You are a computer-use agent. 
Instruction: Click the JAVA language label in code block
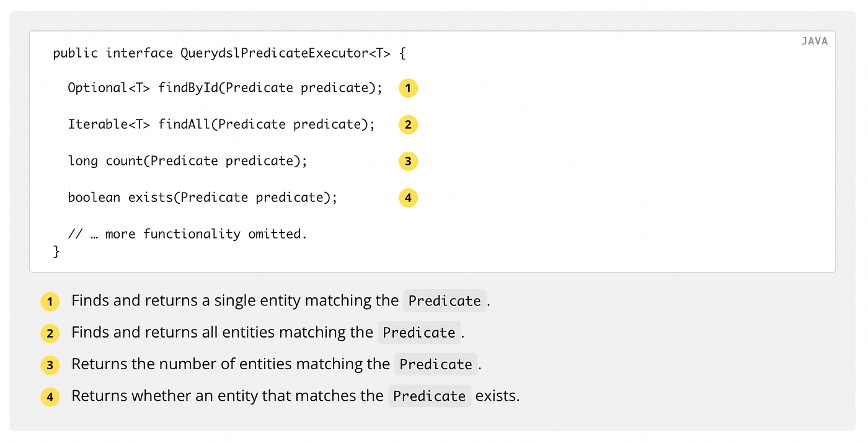click(x=815, y=41)
